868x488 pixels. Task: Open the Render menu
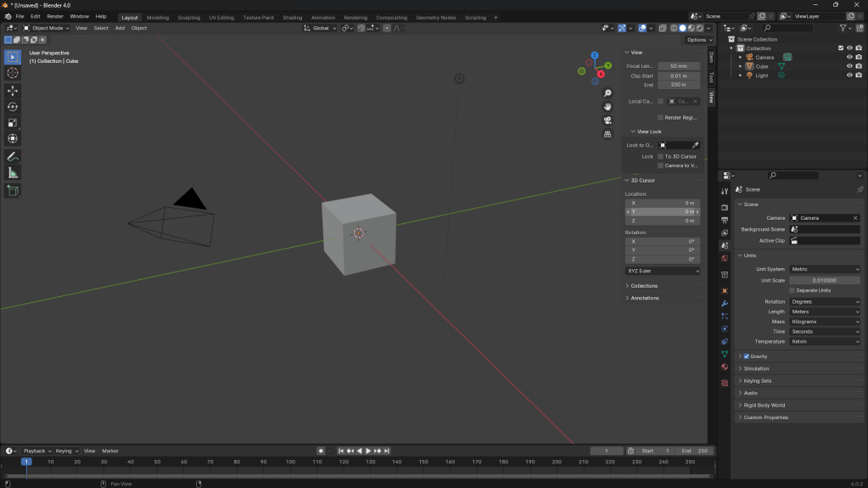[x=55, y=16]
